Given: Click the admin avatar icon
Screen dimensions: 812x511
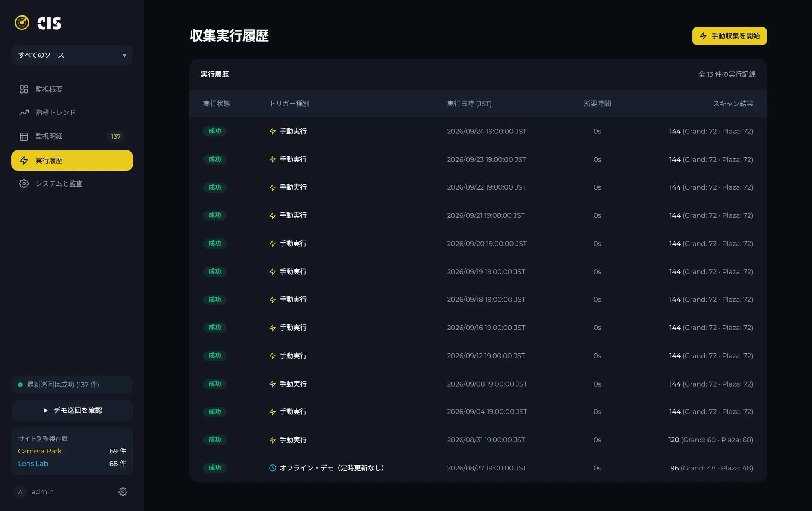Looking at the screenshot, I should [20, 492].
